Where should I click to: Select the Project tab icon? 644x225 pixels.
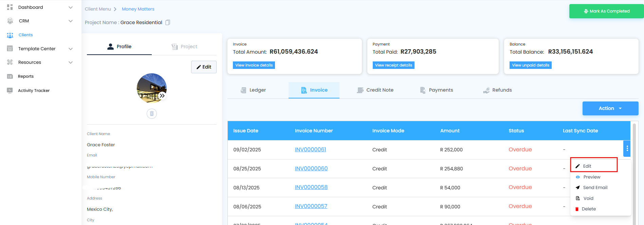tap(174, 46)
